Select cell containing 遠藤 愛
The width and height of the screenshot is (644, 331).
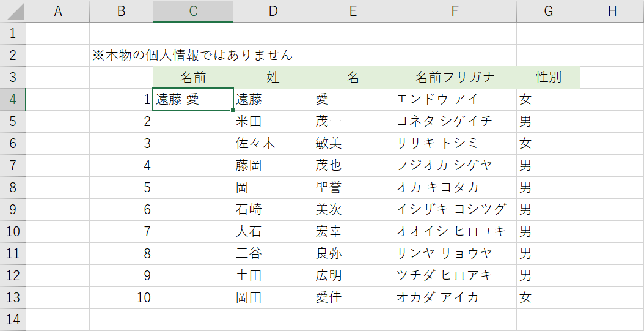pos(193,100)
